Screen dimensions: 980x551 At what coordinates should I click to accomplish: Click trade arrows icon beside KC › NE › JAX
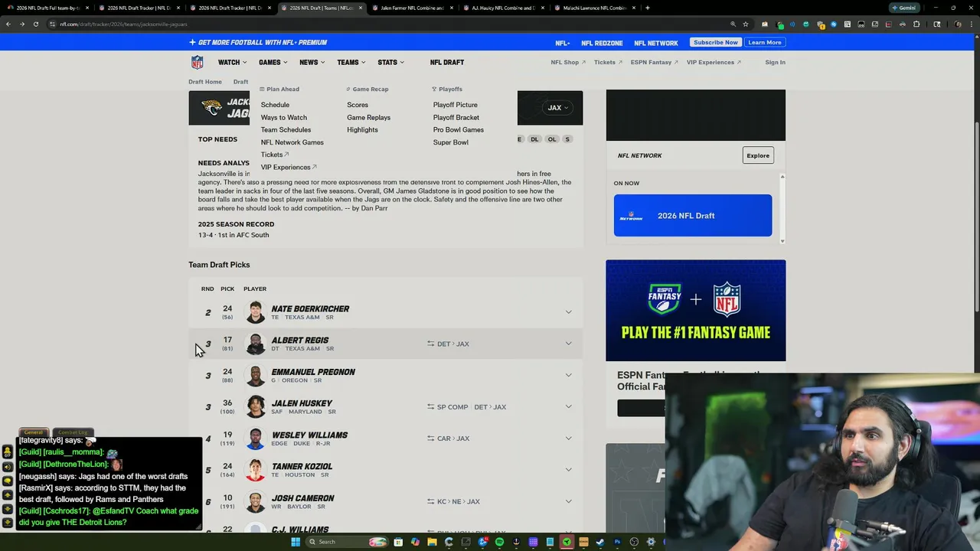click(430, 501)
